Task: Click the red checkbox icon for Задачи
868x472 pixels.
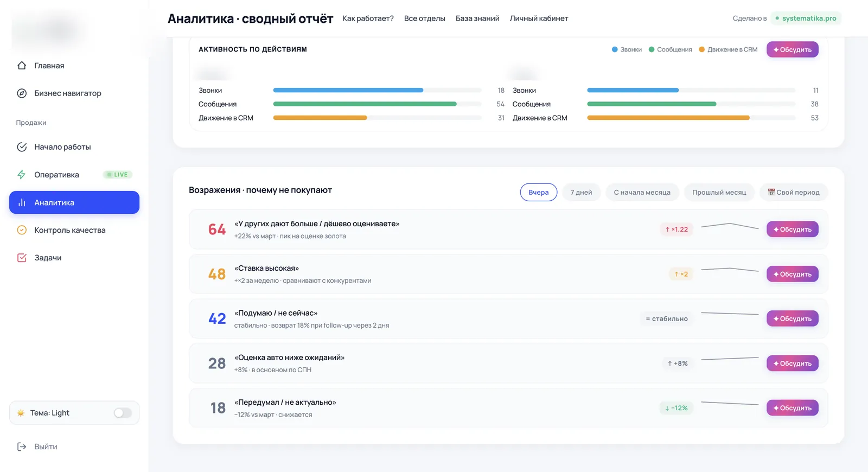Action: click(22, 258)
